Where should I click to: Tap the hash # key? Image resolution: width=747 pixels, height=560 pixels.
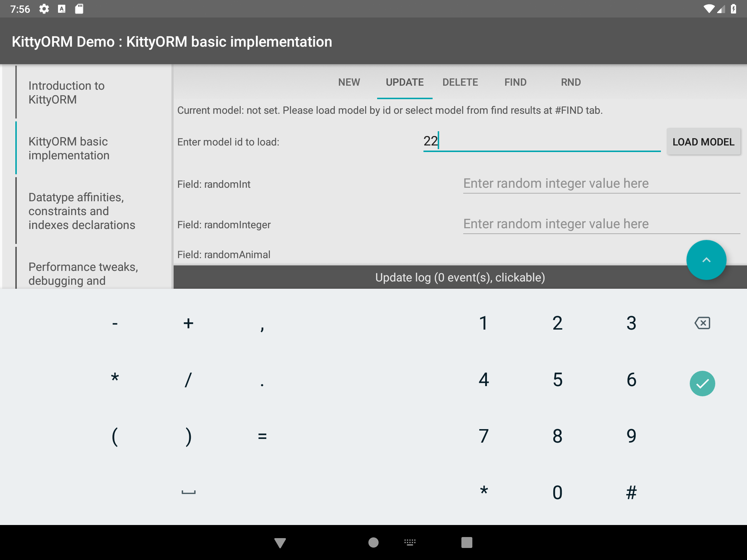tap(631, 493)
